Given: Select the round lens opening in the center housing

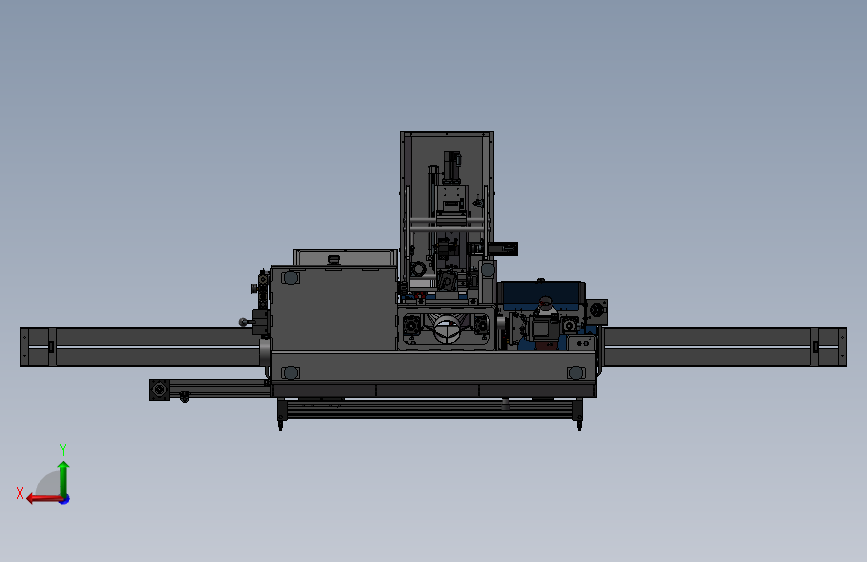Looking at the screenshot, I should (446, 329).
